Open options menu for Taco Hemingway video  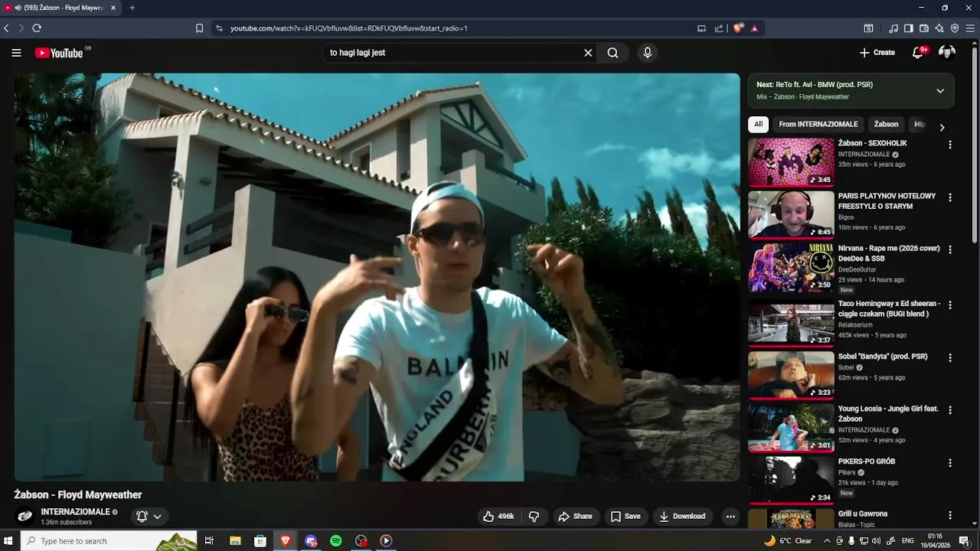[950, 305]
